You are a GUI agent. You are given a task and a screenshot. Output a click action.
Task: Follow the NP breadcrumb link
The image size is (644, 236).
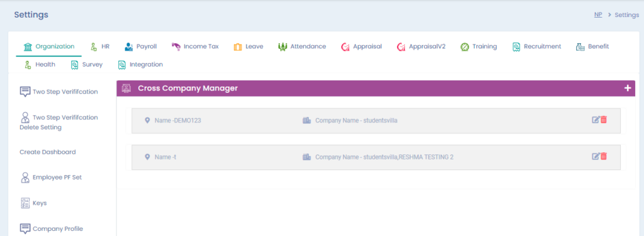click(598, 15)
